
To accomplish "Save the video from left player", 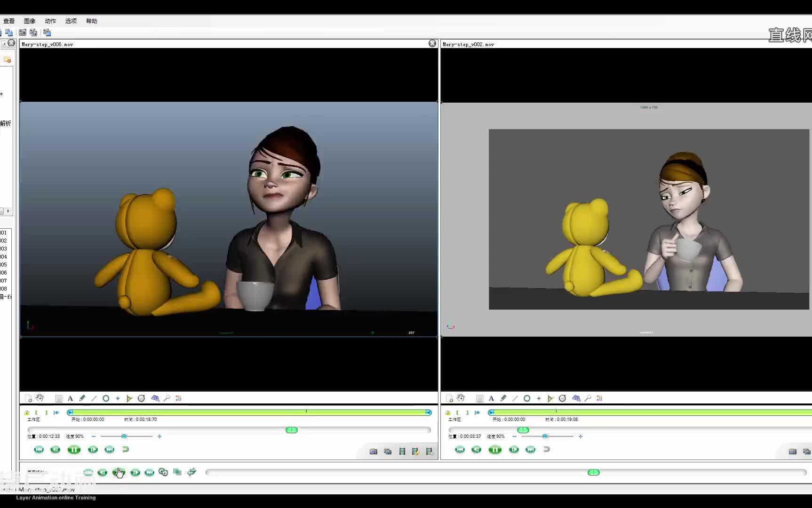I will [x=402, y=452].
